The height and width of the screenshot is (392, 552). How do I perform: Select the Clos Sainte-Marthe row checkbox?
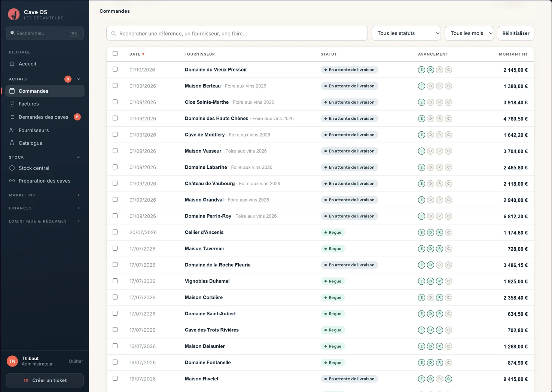tap(115, 102)
